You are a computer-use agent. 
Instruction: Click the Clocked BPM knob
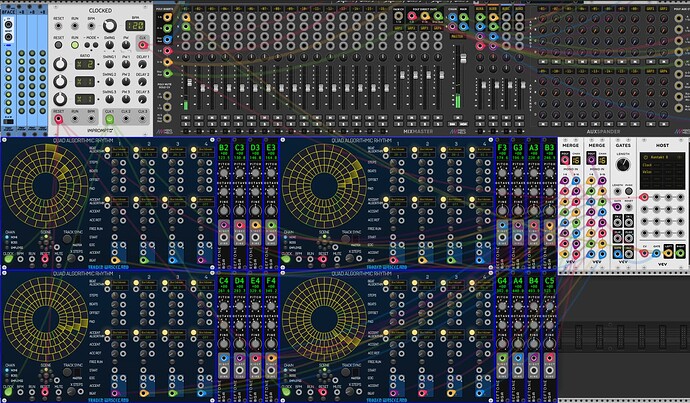pyautogui.click(x=109, y=26)
